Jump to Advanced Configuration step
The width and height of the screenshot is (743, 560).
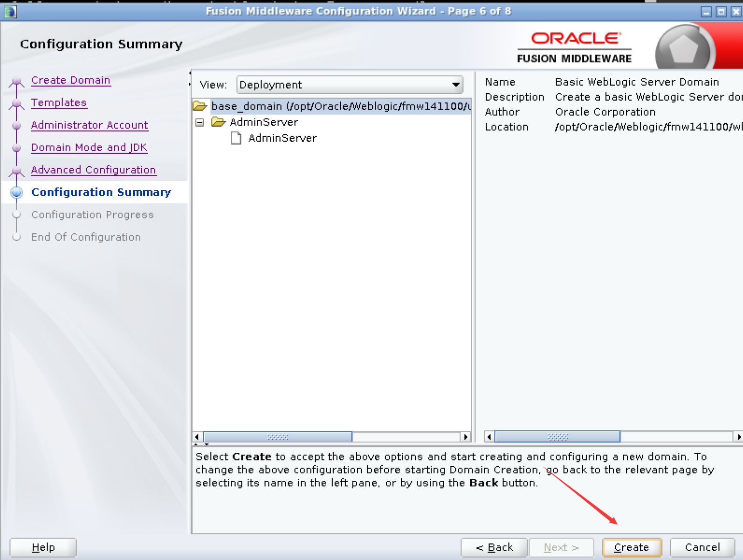(x=94, y=170)
